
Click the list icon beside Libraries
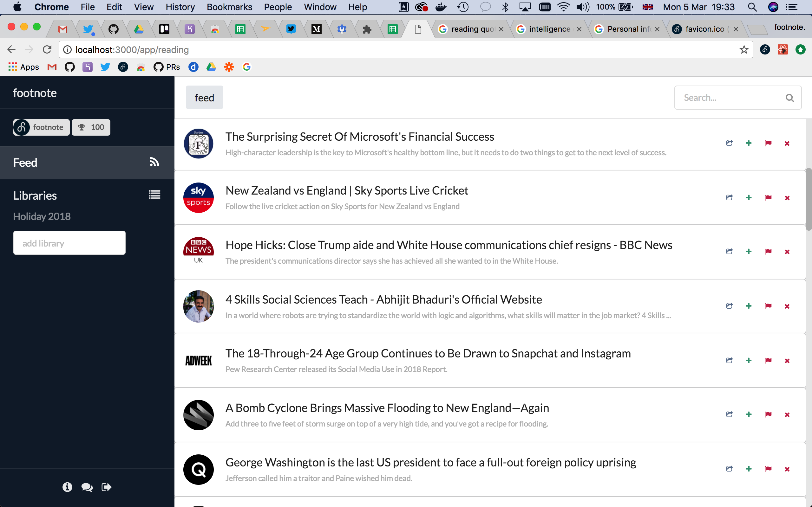[x=154, y=195]
